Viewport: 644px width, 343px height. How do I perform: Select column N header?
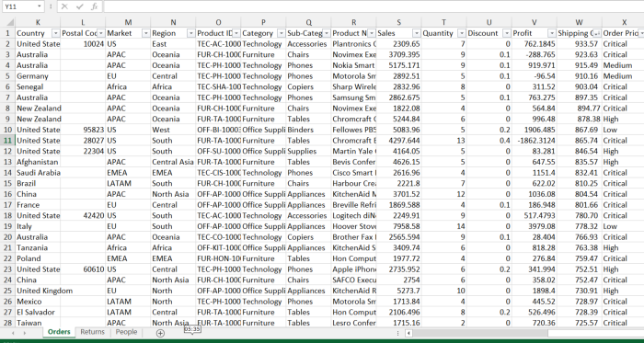coord(173,22)
